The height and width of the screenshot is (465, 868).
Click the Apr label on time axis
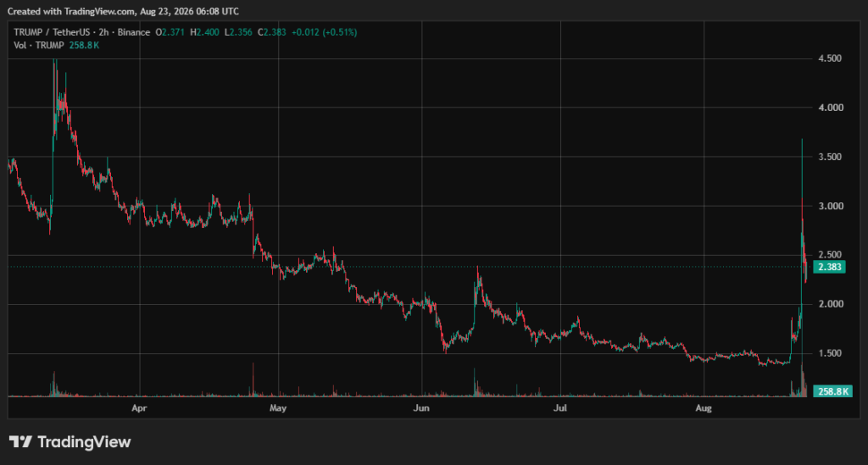pos(140,408)
